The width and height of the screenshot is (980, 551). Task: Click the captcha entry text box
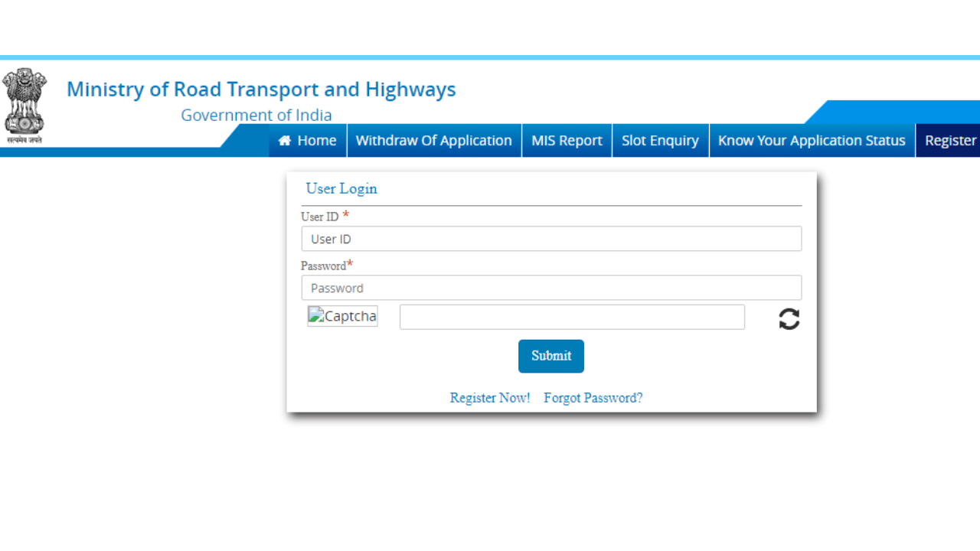point(572,316)
